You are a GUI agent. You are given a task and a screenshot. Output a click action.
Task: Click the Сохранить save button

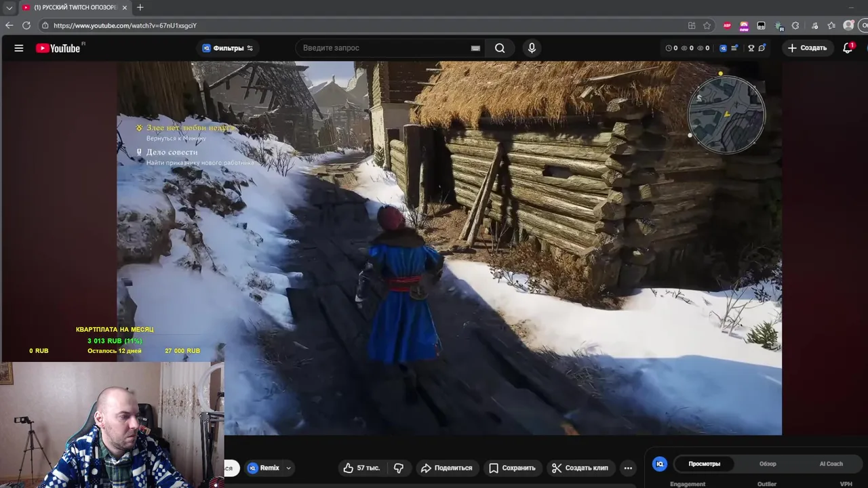point(512,468)
